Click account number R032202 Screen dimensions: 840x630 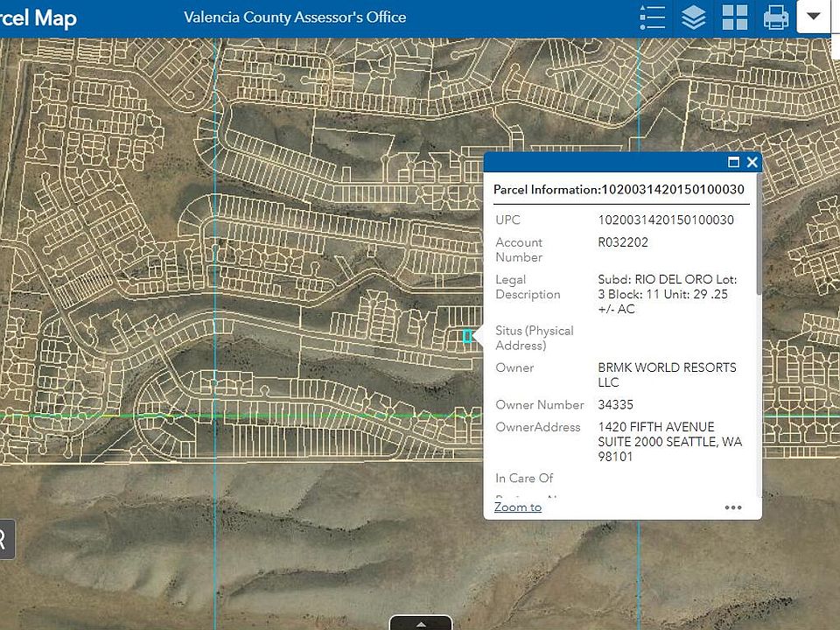point(623,242)
